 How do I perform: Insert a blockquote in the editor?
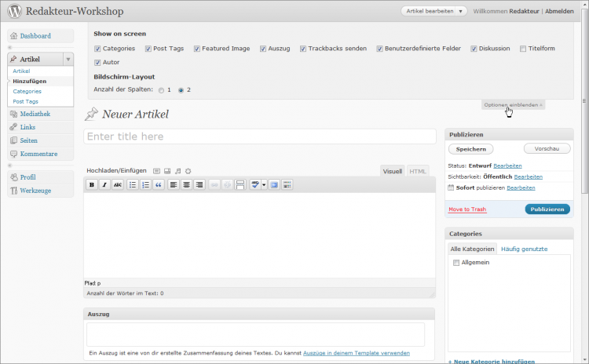(x=158, y=184)
